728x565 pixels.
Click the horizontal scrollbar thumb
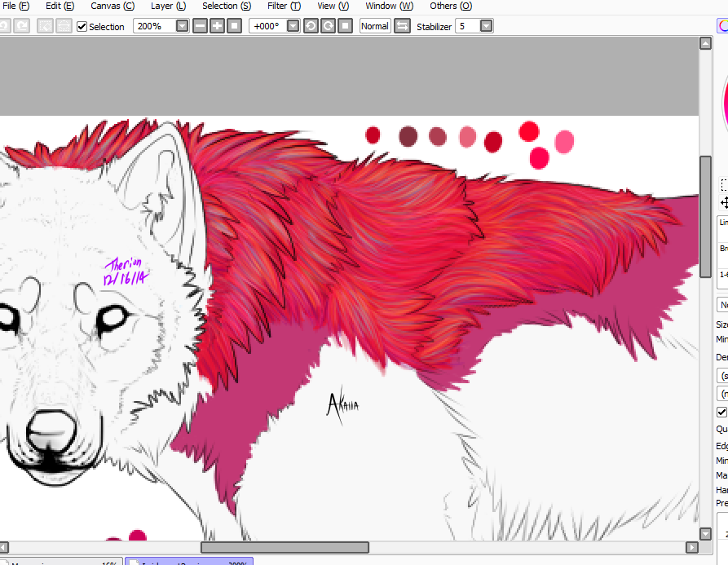tap(285, 547)
